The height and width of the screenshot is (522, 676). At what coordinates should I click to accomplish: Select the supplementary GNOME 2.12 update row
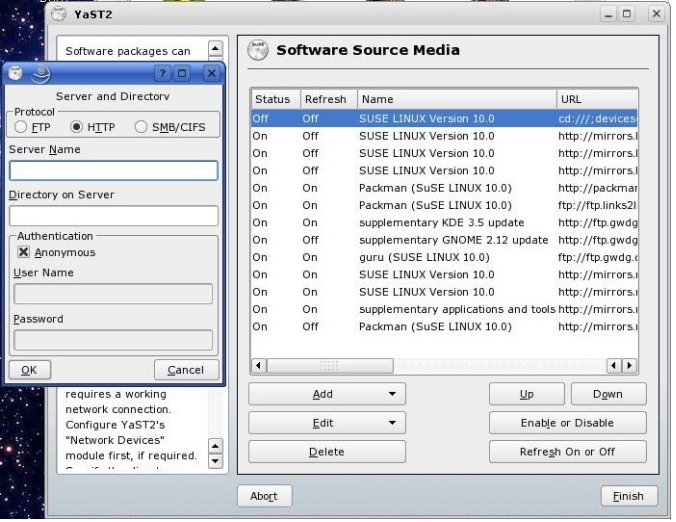[x=444, y=240]
